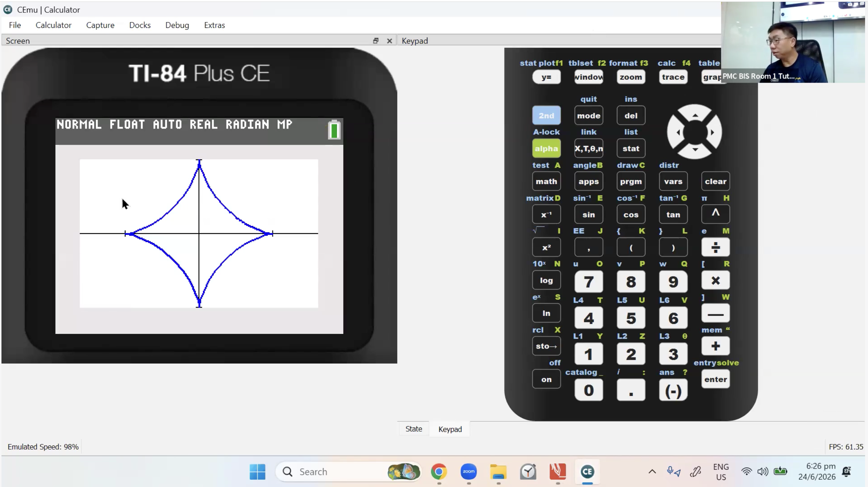Click the number 7 key
This screenshot has height=487, width=868.
pyautogui.click(x=589, y=282)
